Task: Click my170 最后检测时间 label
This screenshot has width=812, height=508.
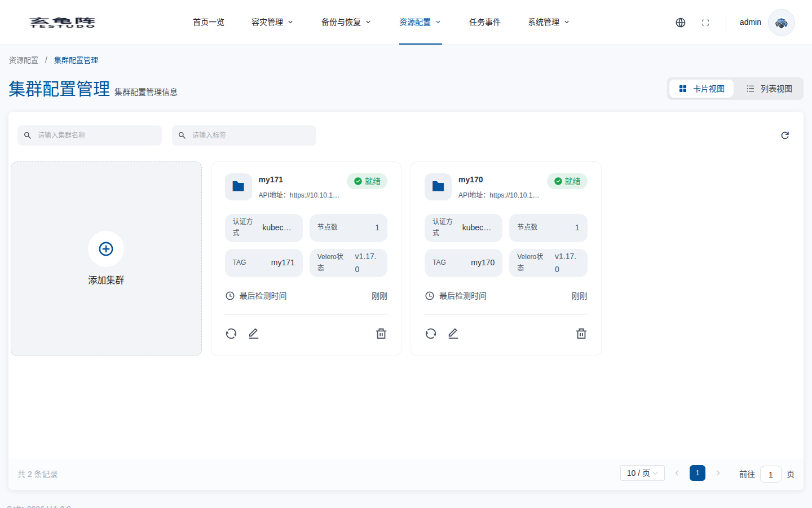Action: coord(463,296)
